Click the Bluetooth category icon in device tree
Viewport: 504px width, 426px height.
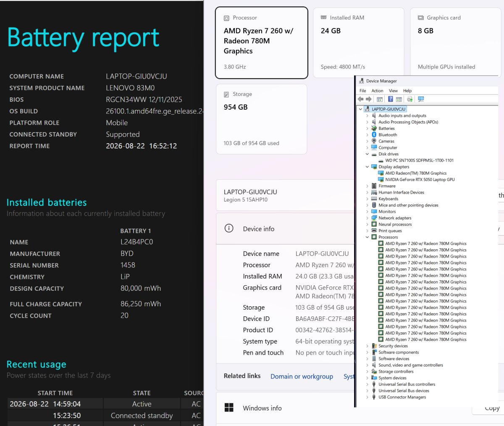click(374, 135)
